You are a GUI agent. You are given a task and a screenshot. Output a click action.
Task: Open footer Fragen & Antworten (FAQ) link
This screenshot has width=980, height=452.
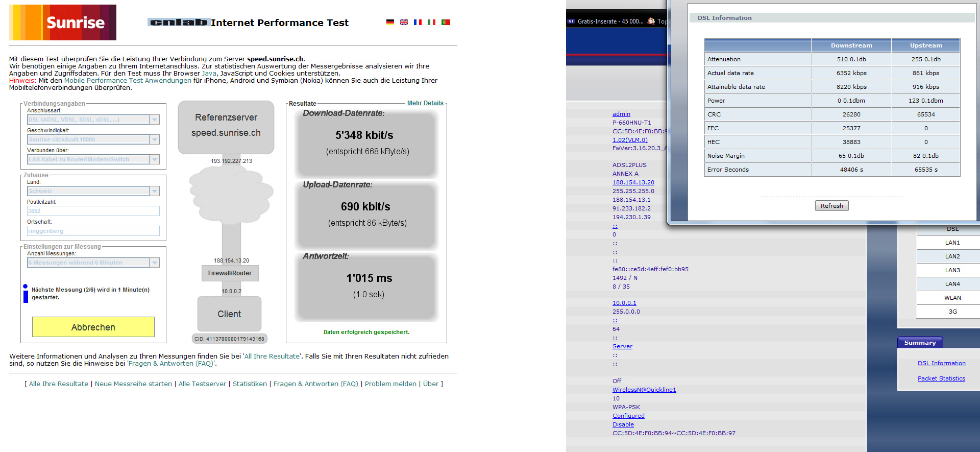316,384
